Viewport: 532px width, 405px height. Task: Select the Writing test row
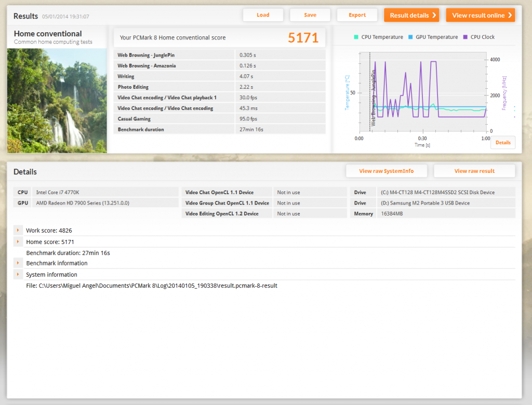point(220,76)
